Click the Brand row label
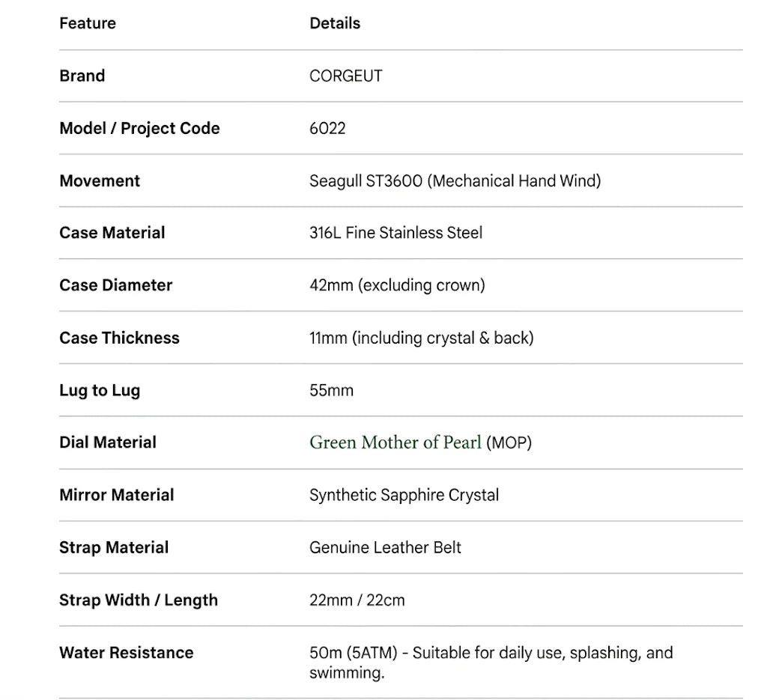This screenshot has height=700, width=767. [82, 76]
